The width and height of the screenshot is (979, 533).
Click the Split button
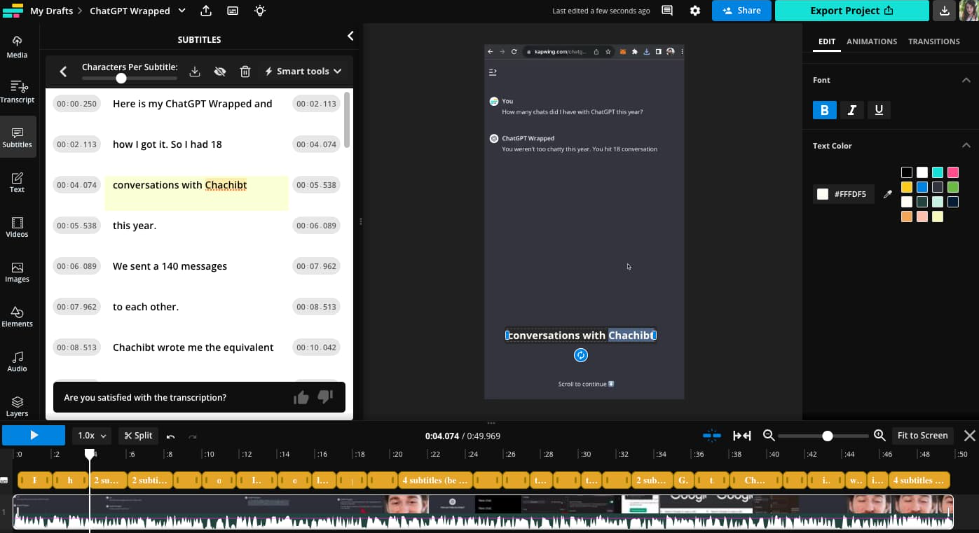(138, 436)
